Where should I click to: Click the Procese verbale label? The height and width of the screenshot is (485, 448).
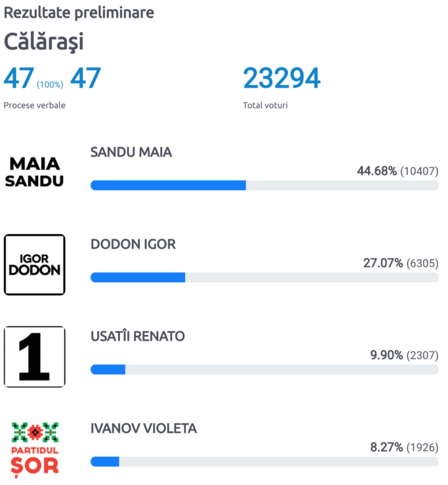(x=35, y=105)
